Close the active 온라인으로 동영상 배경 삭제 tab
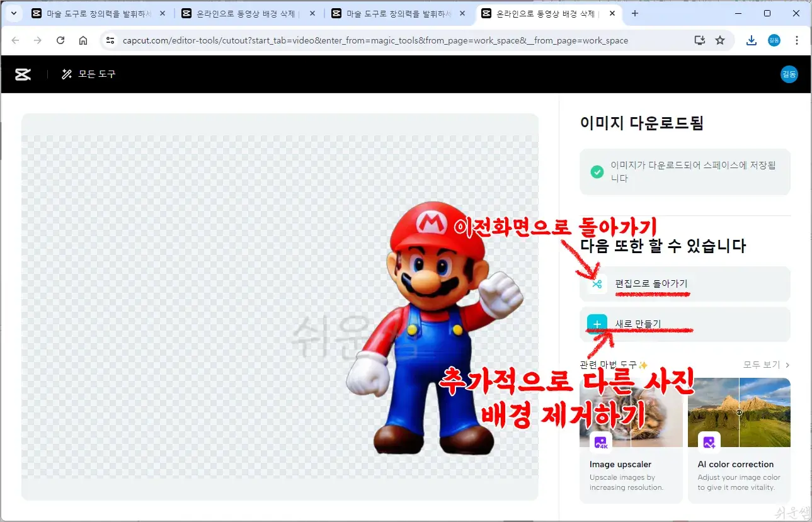The height and width of the screenshot is (522, 812). click(612, 13)
